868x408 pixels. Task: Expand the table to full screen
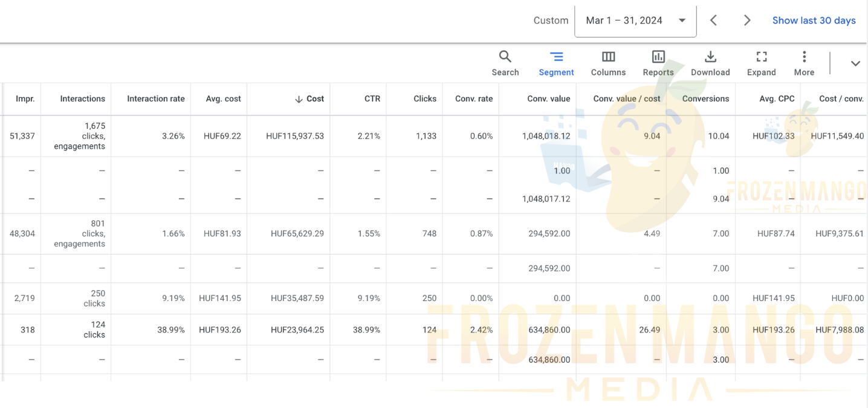point(761,63)
